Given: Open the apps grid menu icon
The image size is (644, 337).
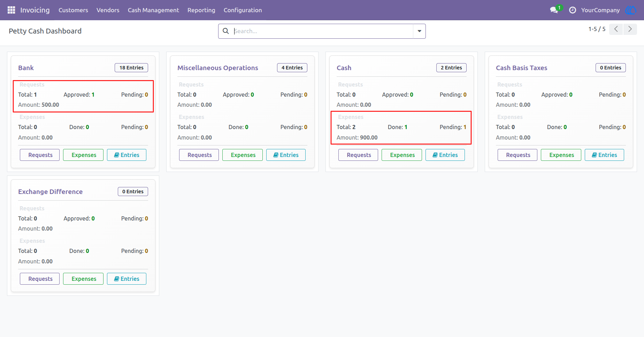Looking at the screenshot, I should pos(11,10).
